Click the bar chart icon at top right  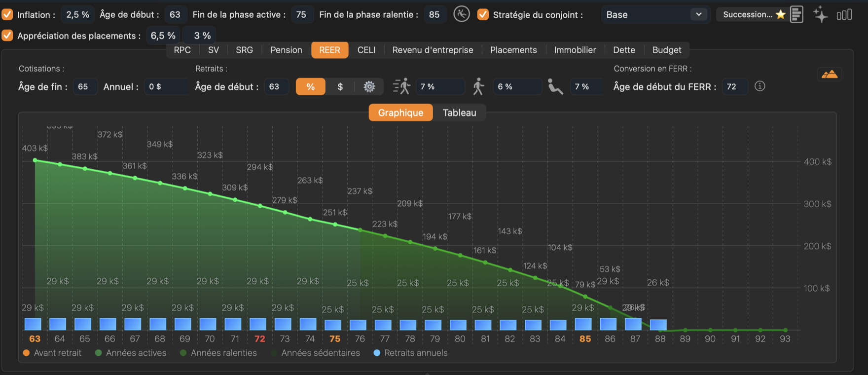click(x=844, y=15)
